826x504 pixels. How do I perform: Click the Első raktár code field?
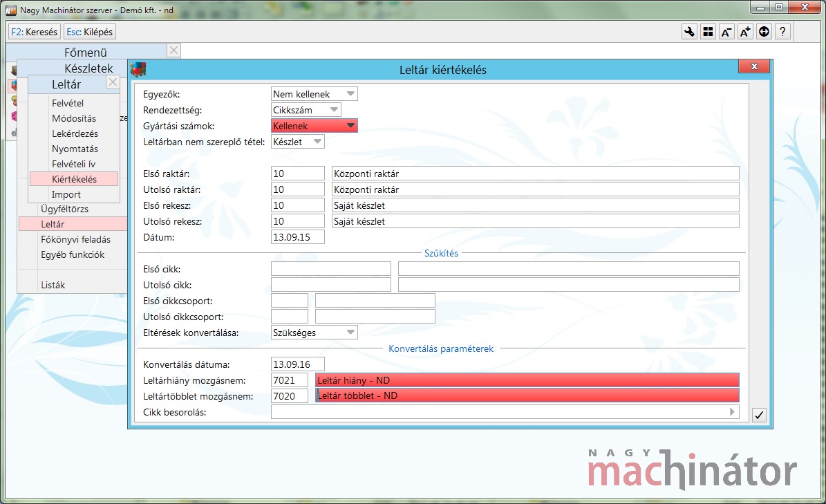[298, 174]
